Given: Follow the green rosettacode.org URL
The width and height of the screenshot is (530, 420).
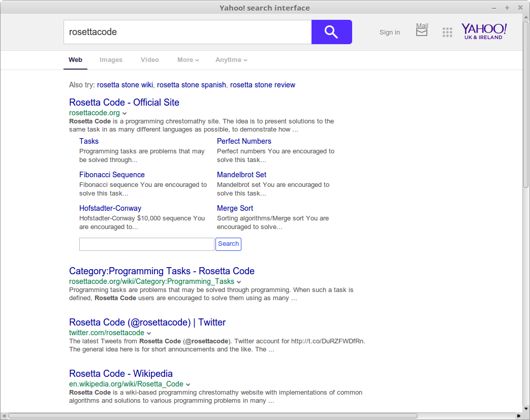Looking at the screenshot, I should coord(95,113).
